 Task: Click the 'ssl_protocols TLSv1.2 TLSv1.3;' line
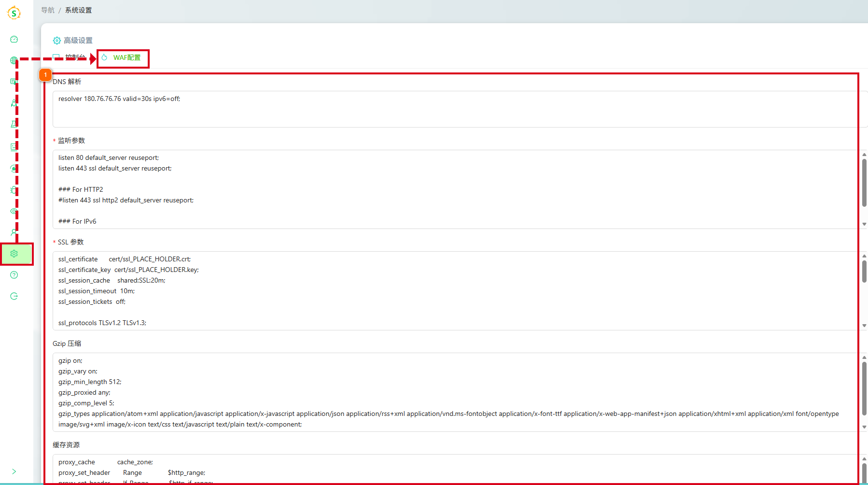pyautogui.click(x=102, y=323)
